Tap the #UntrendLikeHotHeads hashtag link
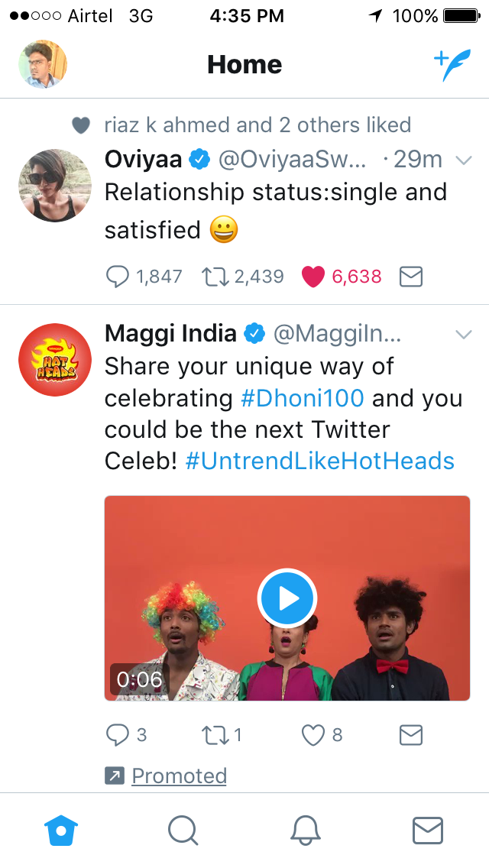This screenshot has height=868, width=489. pos(320,462)
